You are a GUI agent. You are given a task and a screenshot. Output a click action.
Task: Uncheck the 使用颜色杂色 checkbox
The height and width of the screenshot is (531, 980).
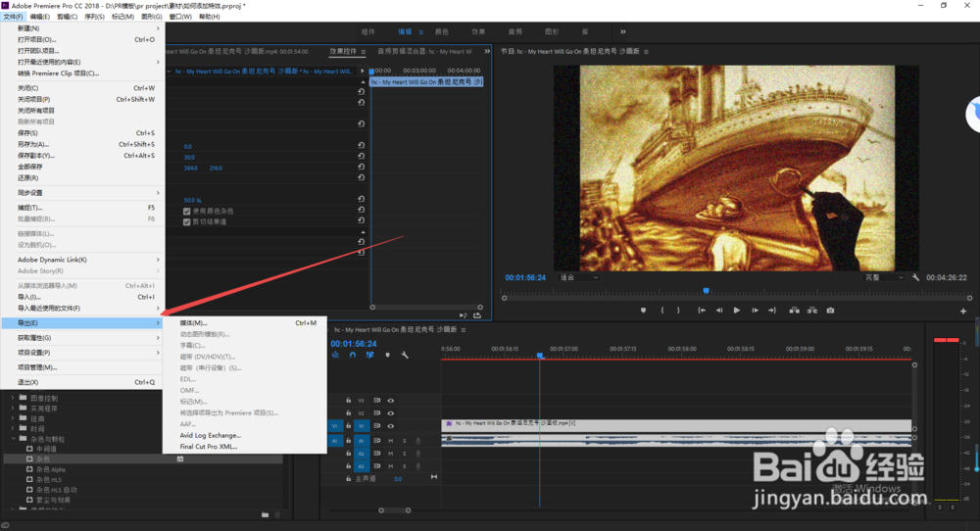(x=187, y=212)
